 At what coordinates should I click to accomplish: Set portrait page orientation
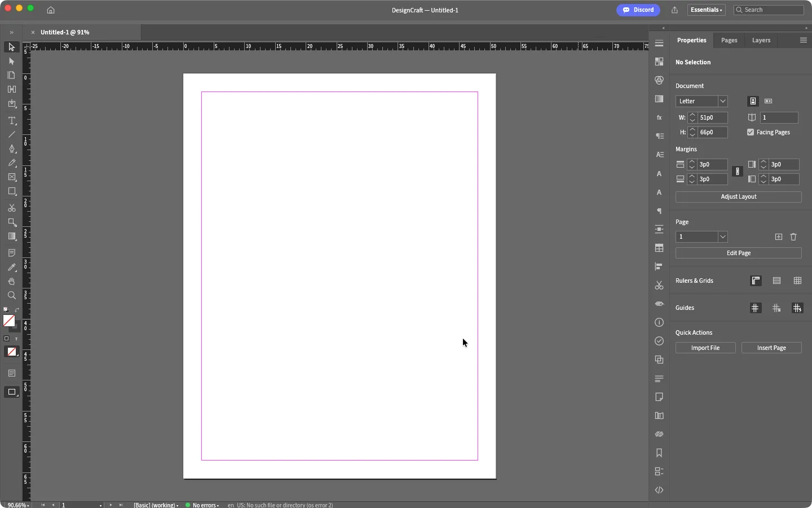(x=754, y=102)
